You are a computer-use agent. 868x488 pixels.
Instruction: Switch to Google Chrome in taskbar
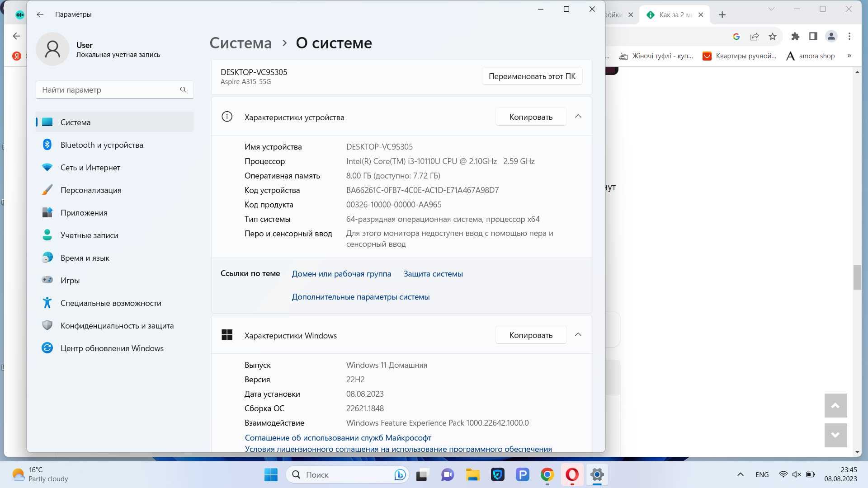pos(547,475)
